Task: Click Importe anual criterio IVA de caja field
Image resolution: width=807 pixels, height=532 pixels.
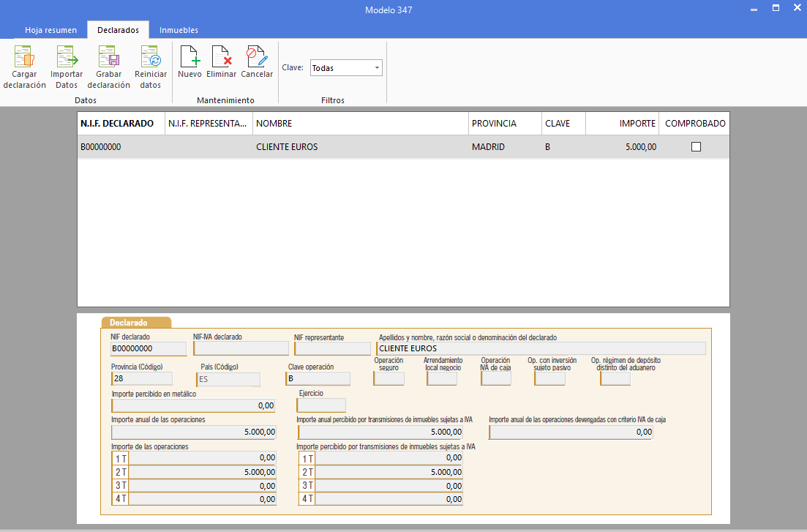Action: pyautogui.click(x=571, y=432)
